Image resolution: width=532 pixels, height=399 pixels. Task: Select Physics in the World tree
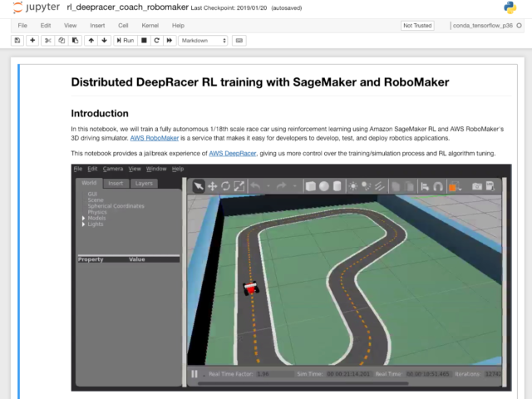(x=97, y=212)
